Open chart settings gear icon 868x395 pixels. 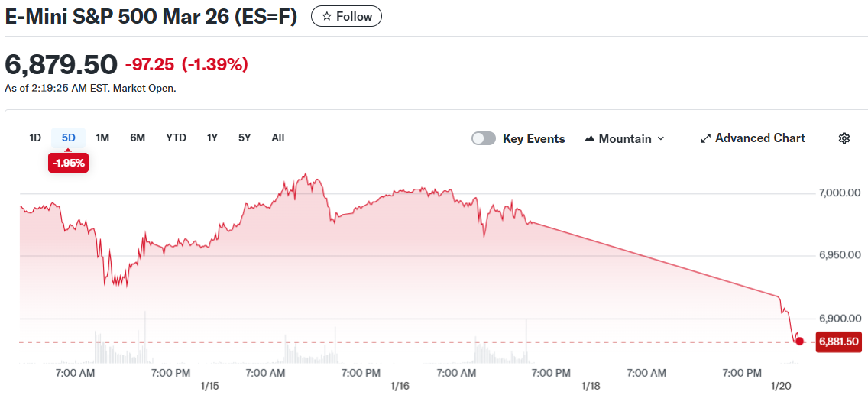click(844, 138)
